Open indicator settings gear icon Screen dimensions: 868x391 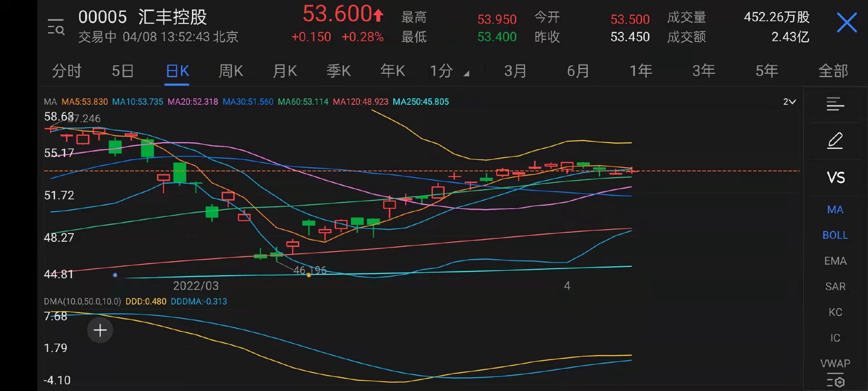click(x=836, y=381)
